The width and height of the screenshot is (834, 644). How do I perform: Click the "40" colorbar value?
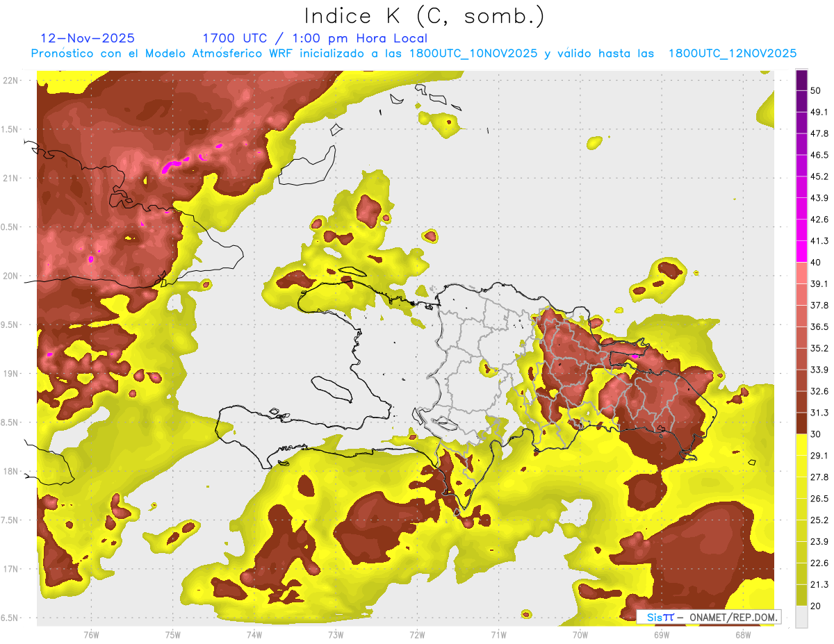816,263
